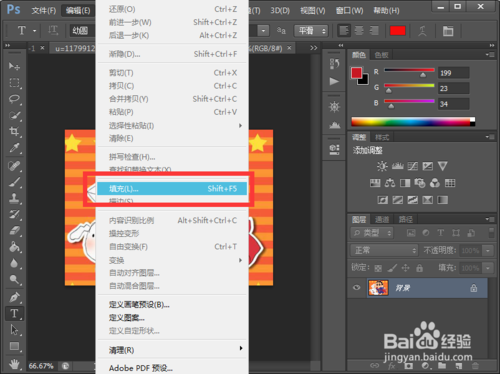Select the Eraser tool
The image size is (500, 374).
(x=14, y=231)
